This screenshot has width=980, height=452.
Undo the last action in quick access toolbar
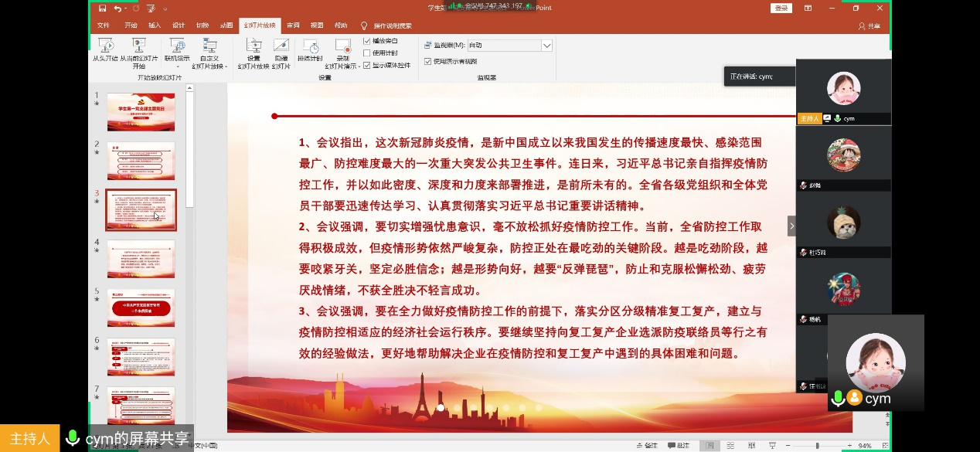(118, 8)
